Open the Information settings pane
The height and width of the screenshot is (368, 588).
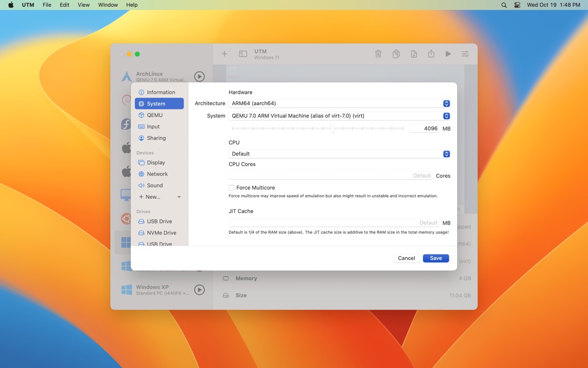point(159,92)
